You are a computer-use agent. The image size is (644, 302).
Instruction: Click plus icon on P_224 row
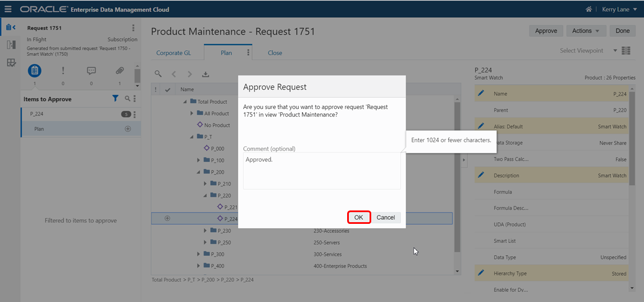click(167, 218)
